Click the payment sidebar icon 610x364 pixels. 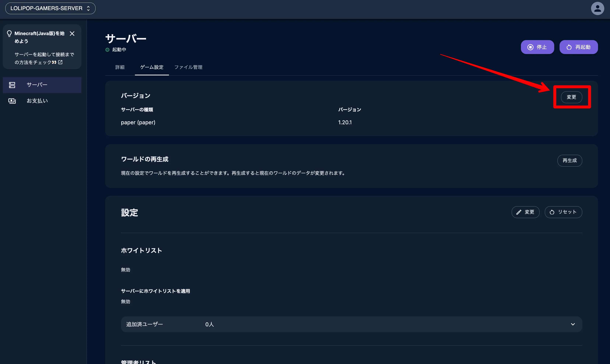(x=12, y=101)
